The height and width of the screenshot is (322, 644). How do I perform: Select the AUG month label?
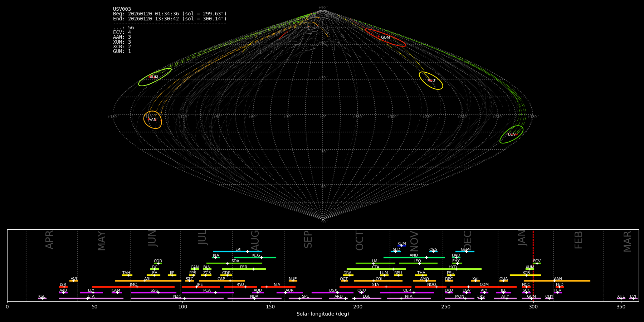pos(255,240)
